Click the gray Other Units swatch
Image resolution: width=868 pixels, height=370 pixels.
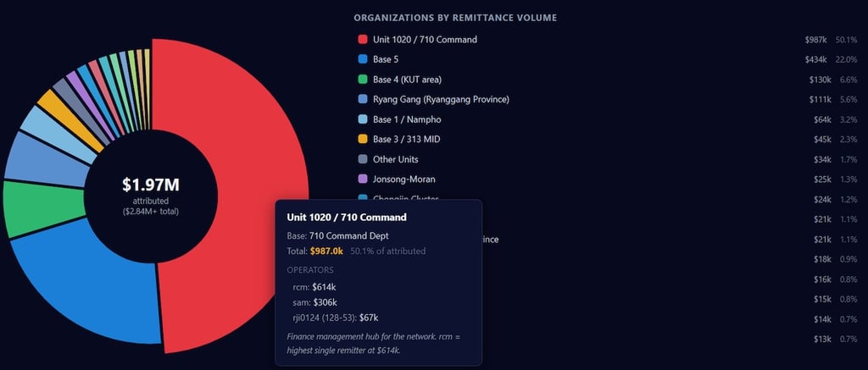[363, 158]
